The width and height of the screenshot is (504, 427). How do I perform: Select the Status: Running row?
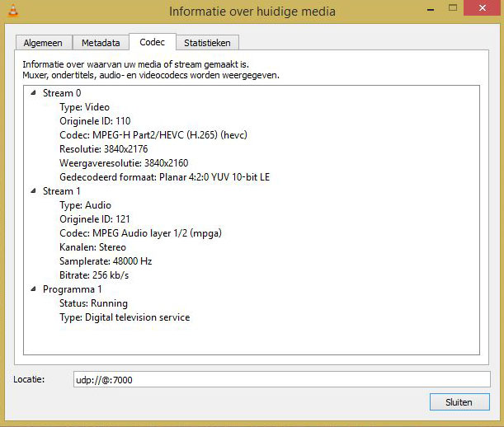tap(93, 303)
